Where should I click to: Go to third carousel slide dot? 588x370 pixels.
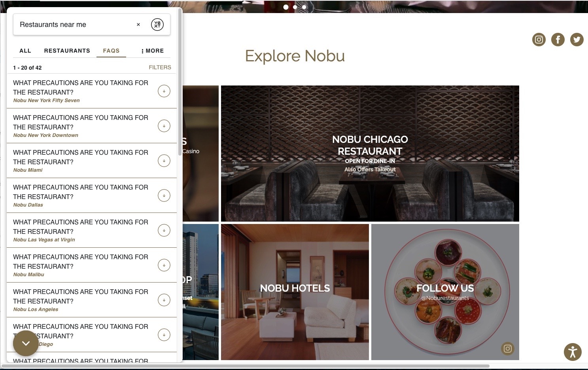[x=304, y=7]
